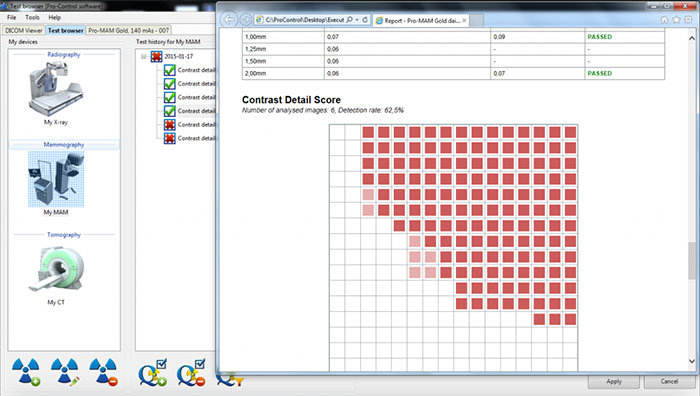Click the edit device radiation icon

click(65, 371)
